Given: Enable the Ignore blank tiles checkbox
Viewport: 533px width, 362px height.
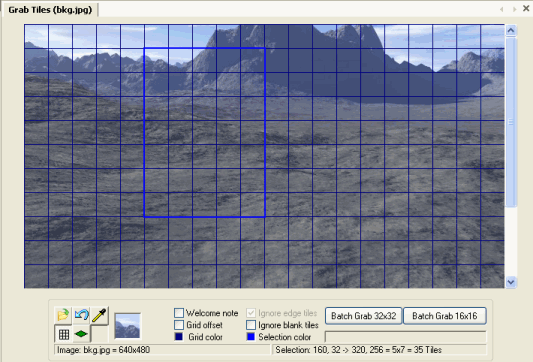Looking at the screenshot, I should click(251, 325).
